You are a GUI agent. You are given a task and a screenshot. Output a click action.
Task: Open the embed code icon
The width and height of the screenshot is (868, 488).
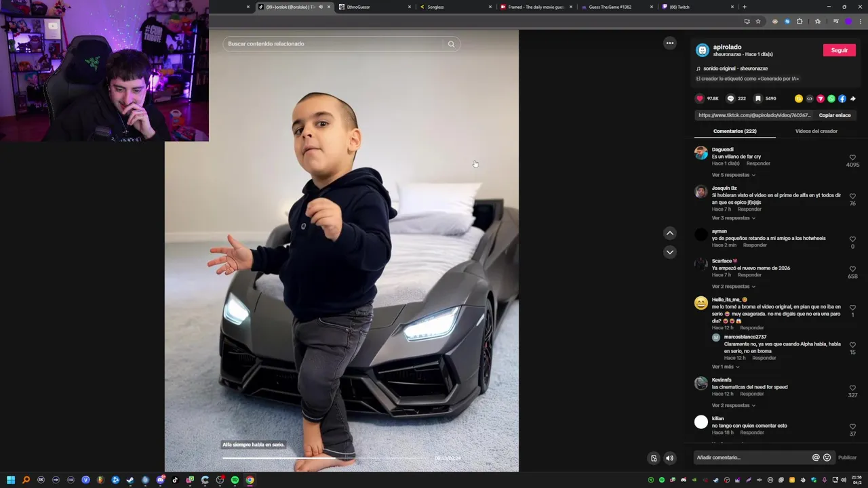810,98
